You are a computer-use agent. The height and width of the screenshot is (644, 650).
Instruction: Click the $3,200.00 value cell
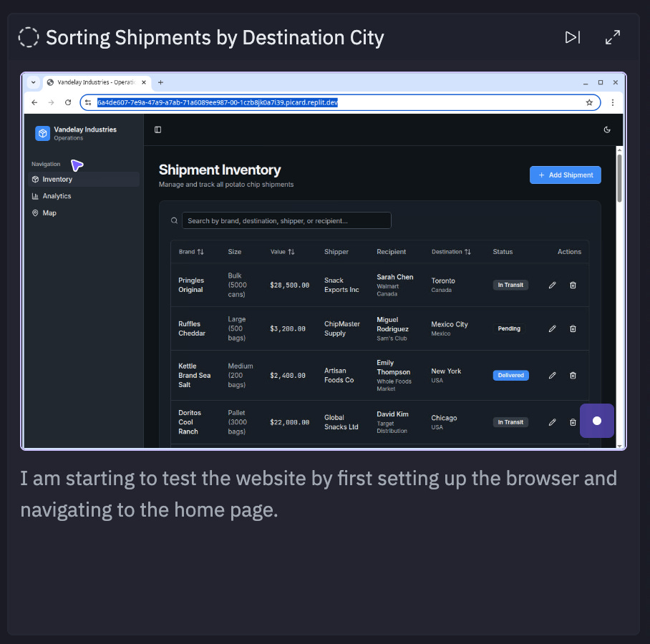288,328
